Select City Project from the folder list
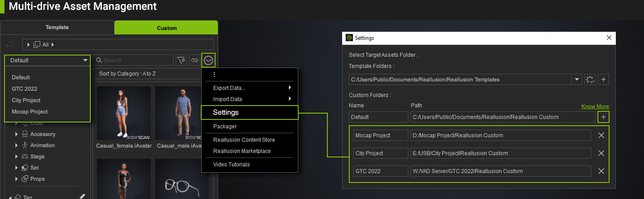Viewport: 644px width, 199px height. pos(26,100)
